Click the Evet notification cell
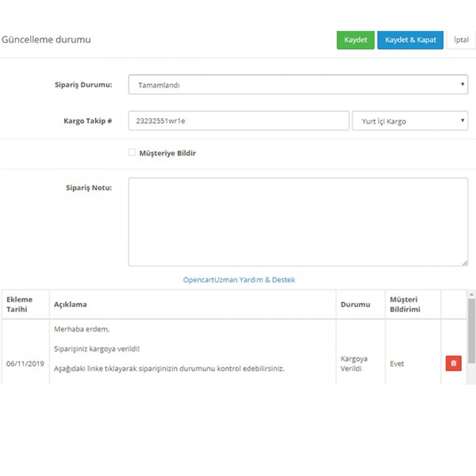Viewport: 476px width, 476px height. tap(397, 363)
